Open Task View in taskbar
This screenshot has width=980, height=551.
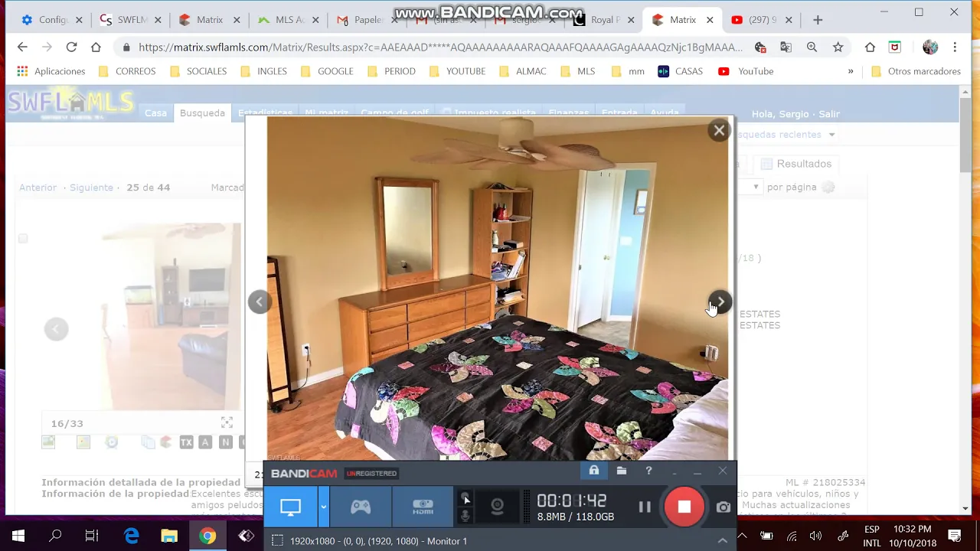tap(92, 536)
